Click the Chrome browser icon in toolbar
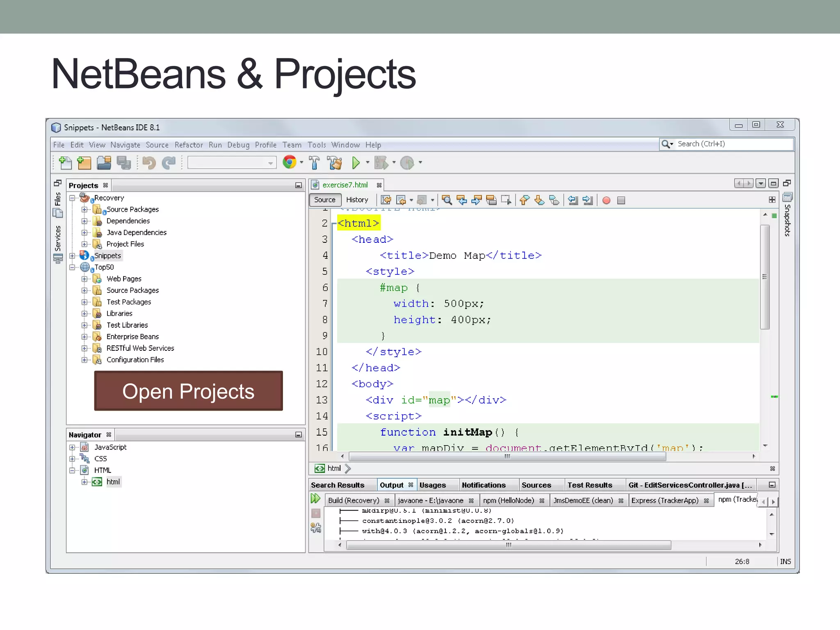Screen dimensions: 840x630 [x=290, y=162]
